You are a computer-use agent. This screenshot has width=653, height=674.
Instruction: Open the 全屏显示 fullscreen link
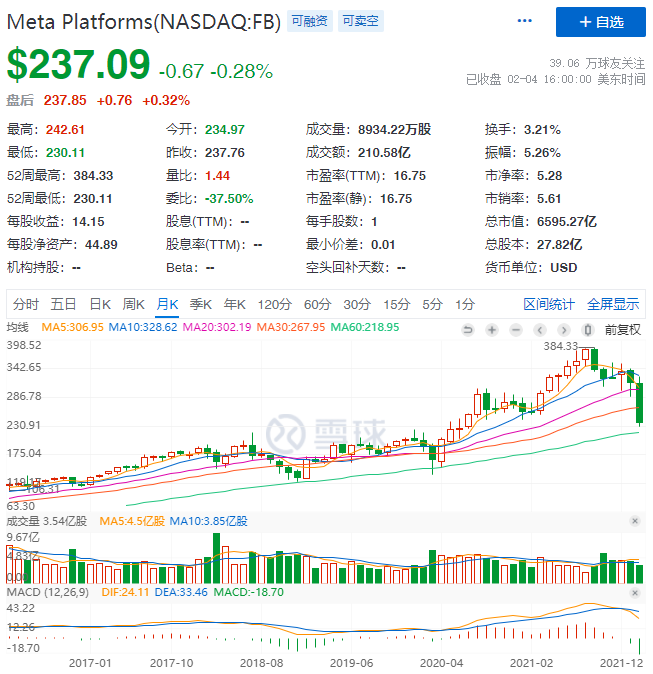(x=613, y=304)
